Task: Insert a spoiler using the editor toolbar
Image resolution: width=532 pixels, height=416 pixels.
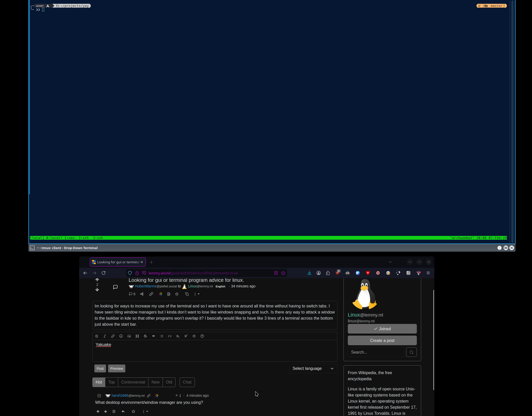Action: coord(194,336)
